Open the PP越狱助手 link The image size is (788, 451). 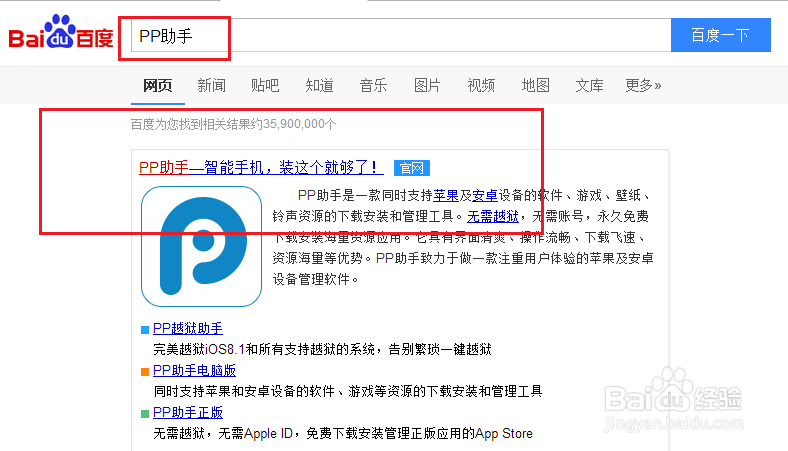click(x=187, y=328)
